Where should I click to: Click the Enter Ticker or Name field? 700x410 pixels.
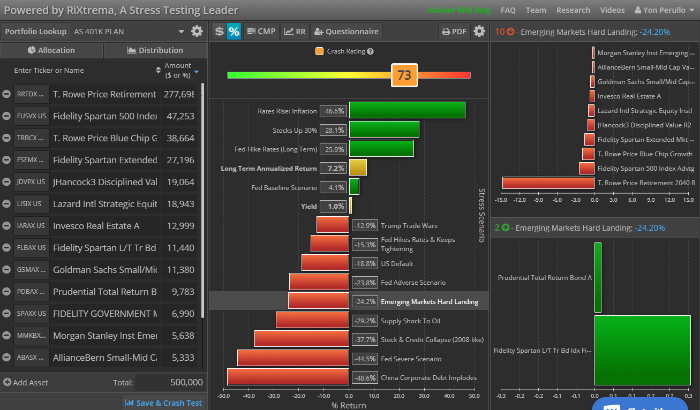point(70,71)
